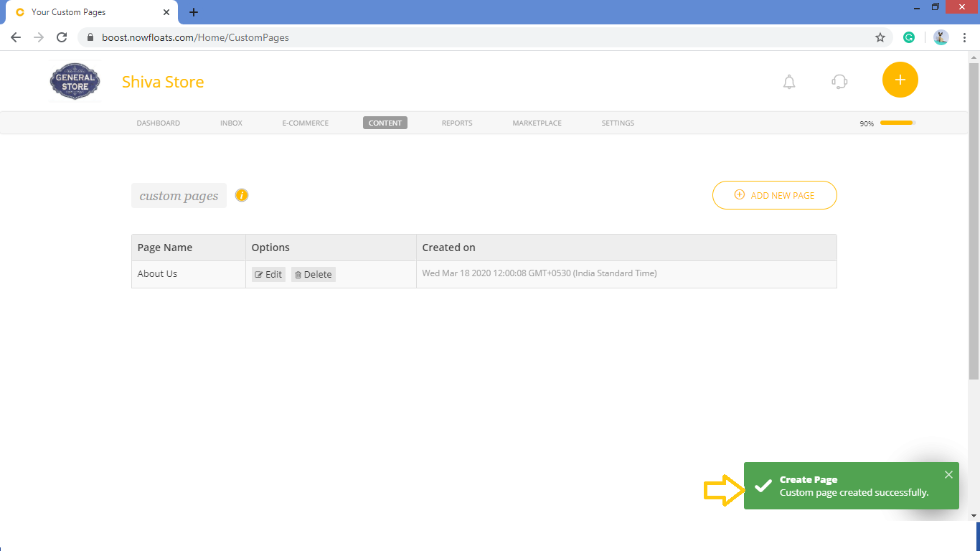Open the browser profile avatar icon
The image size is (980, 551).
[941, 37]
